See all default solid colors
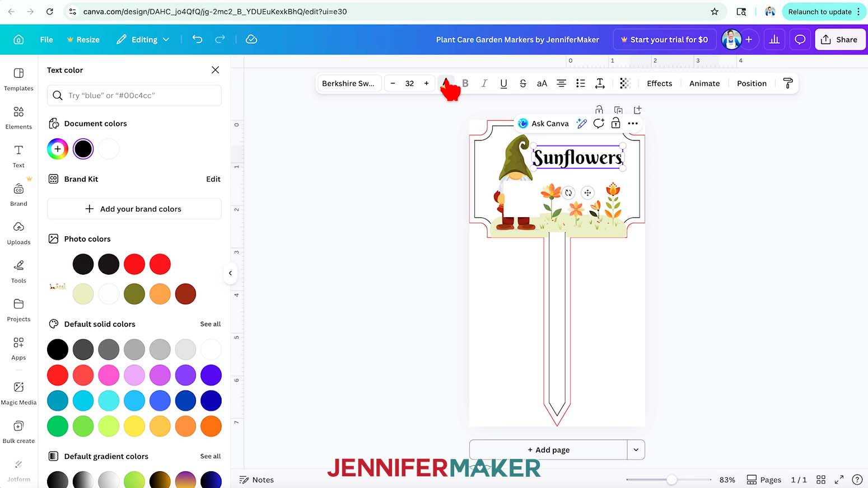The height and width of the screenshot is (488, 868). pos(211,324)
